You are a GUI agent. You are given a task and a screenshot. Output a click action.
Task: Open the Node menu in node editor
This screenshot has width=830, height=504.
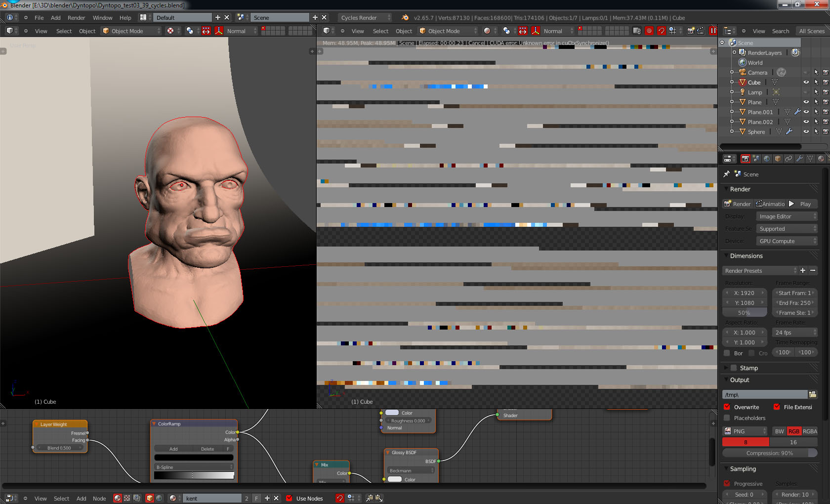click(x=99, y=498)
